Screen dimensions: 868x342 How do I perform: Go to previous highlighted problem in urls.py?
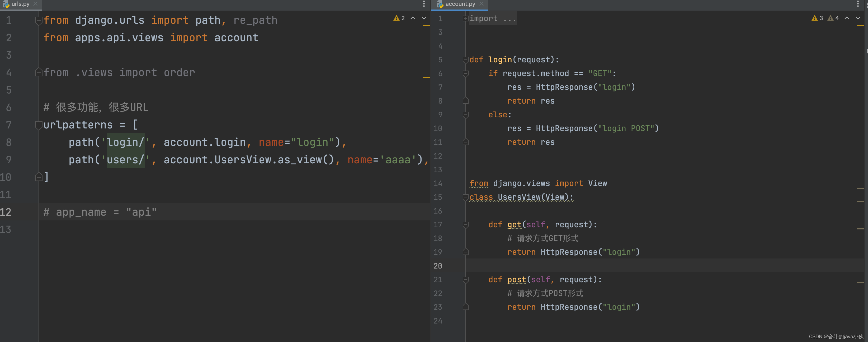(x=413, y=18)
